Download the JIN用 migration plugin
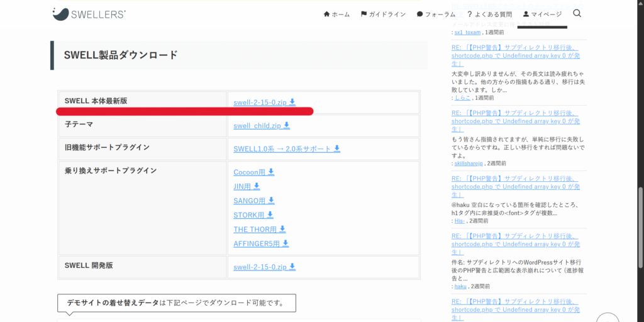Image resolution: width=644 pixels, height=322 pixels. (x=247, y=186)
